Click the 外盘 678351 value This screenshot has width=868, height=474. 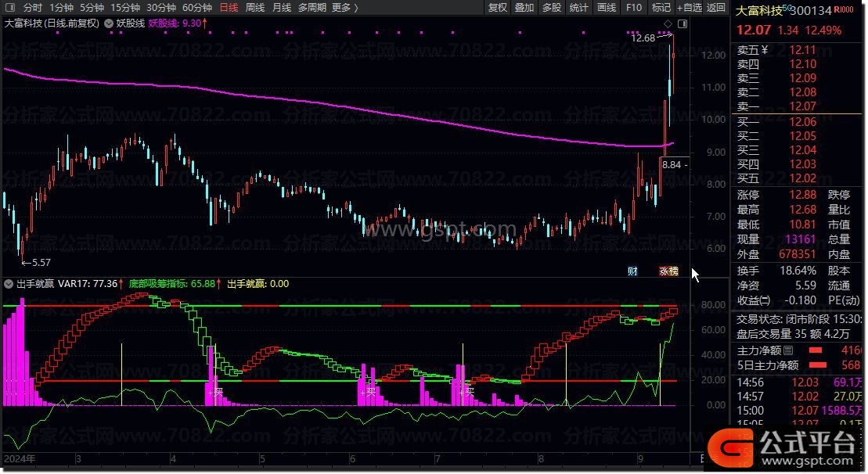pos(797,254)
